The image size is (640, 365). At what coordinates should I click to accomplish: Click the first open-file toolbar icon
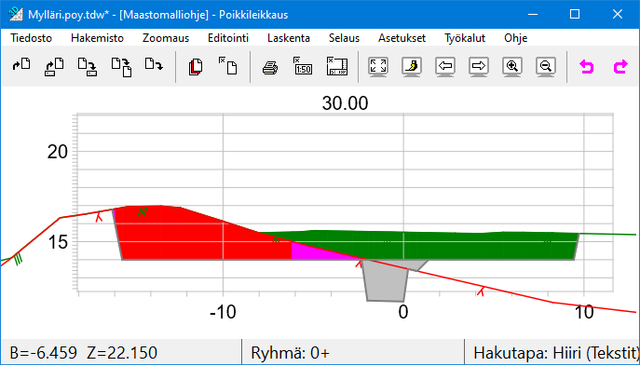(x=21, y=65)
